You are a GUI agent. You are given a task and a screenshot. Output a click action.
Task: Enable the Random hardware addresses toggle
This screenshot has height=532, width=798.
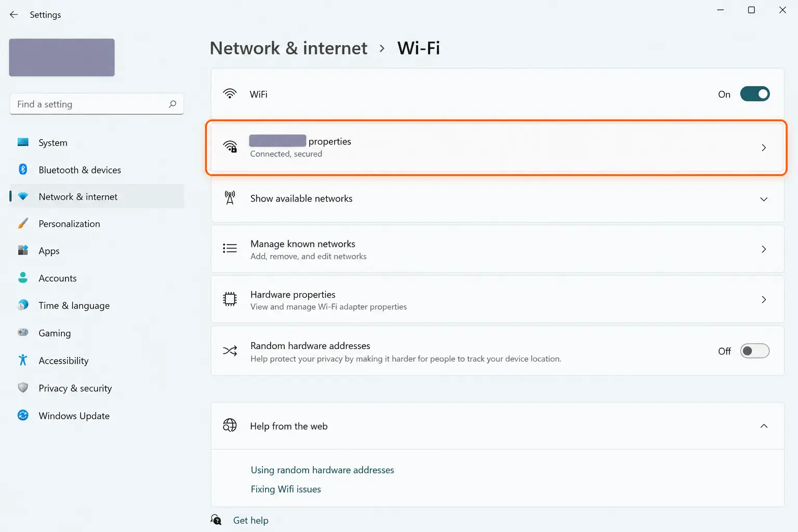pos(754,351)
